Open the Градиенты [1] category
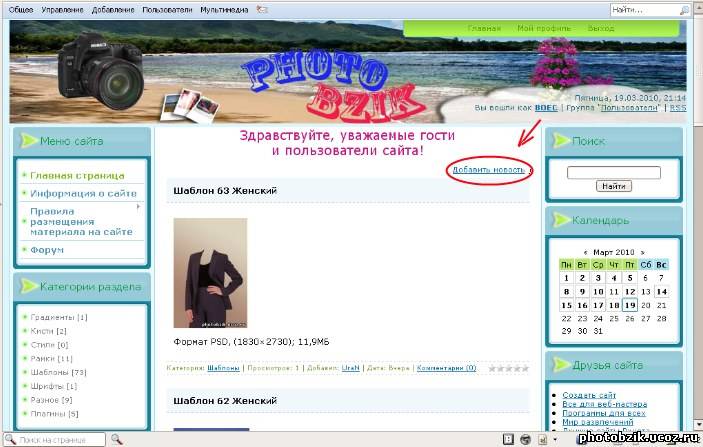703x447 pixels. (x=59, y=317)
